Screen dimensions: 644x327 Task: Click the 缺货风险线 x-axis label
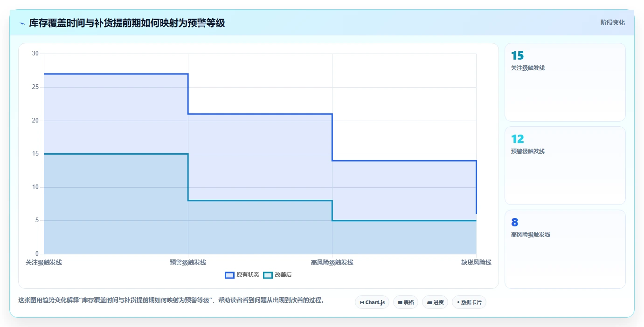[x=476, y=262]
